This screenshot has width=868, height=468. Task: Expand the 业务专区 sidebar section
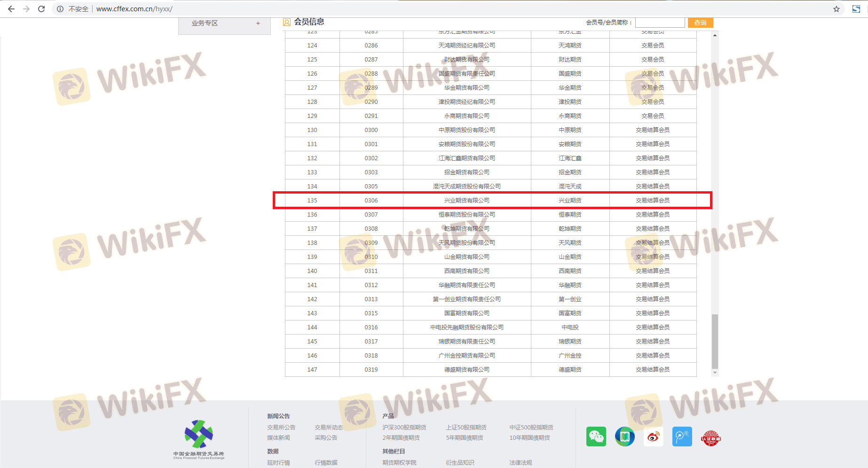tap(205, 23)
